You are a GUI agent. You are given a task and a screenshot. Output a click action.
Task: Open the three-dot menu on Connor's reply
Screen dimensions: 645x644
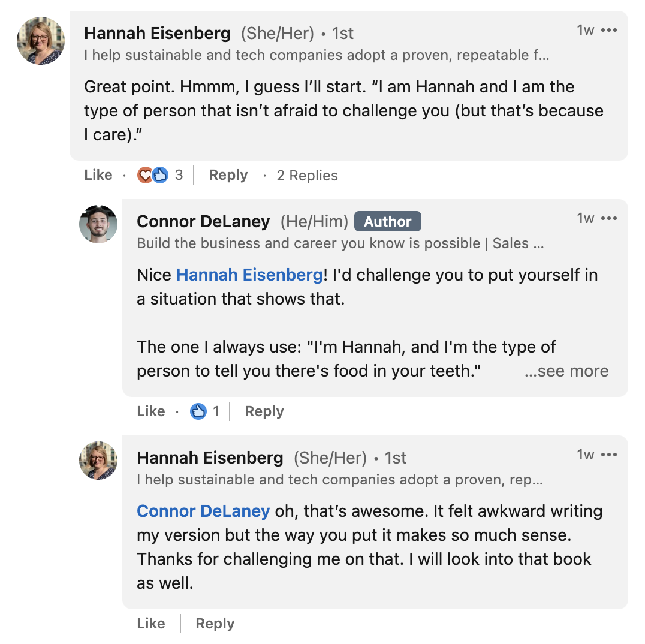coord(609,218)
